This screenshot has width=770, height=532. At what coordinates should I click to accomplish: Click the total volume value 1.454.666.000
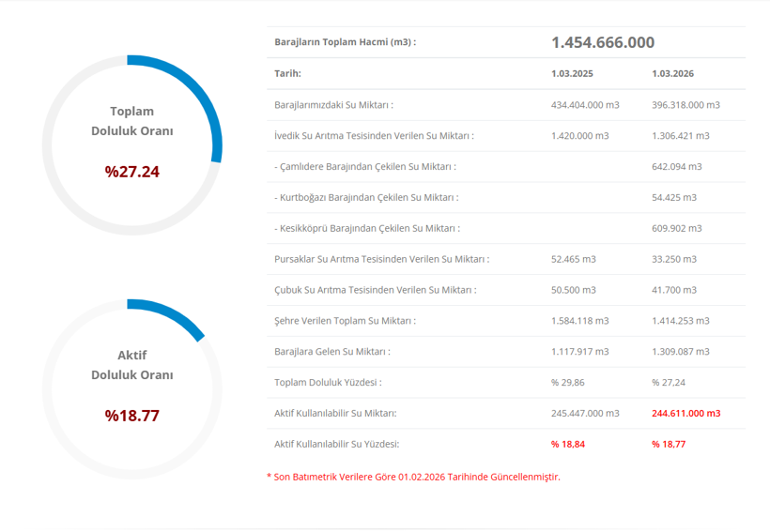[602, 42]
